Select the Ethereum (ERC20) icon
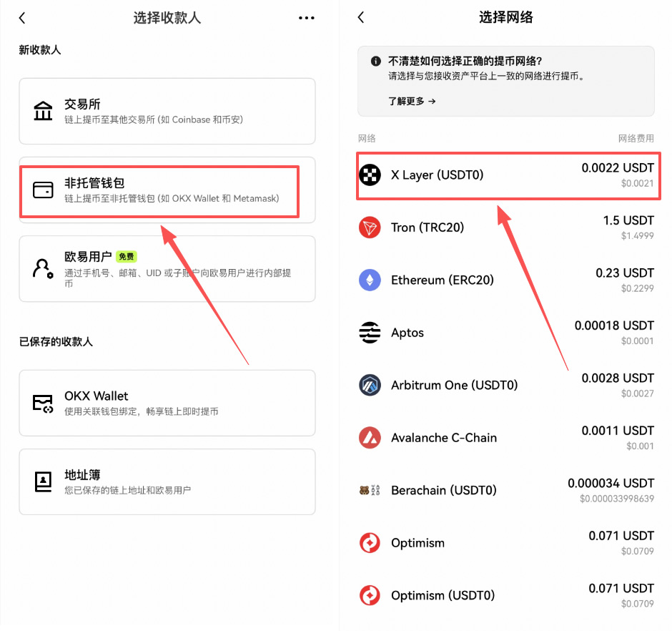The width and height of the screenshot is (672, 631). tap(370, 280)
